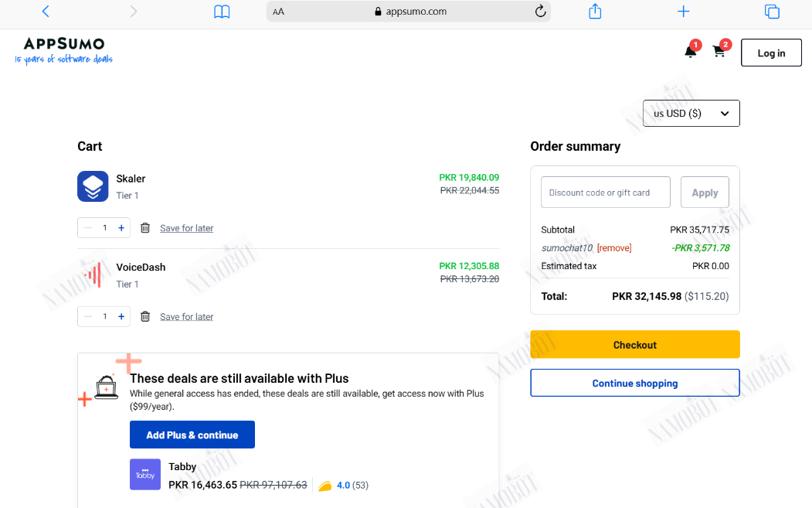Go forward using Safari's forward arrow

click(x=133, y=12)
